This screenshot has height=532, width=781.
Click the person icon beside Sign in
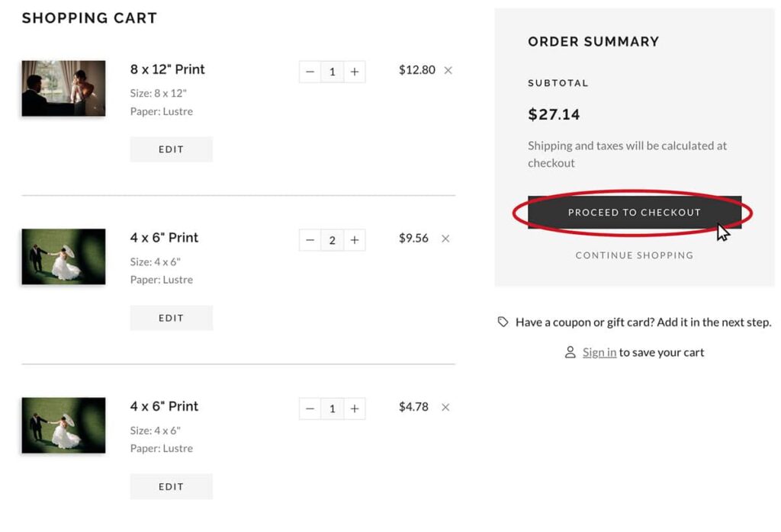(x=569, y=352)
